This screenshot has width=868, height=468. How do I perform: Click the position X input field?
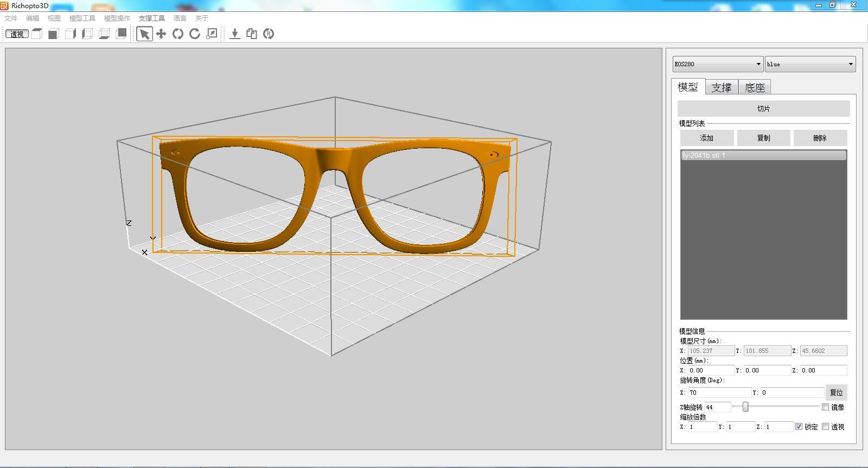pos(711,370)
